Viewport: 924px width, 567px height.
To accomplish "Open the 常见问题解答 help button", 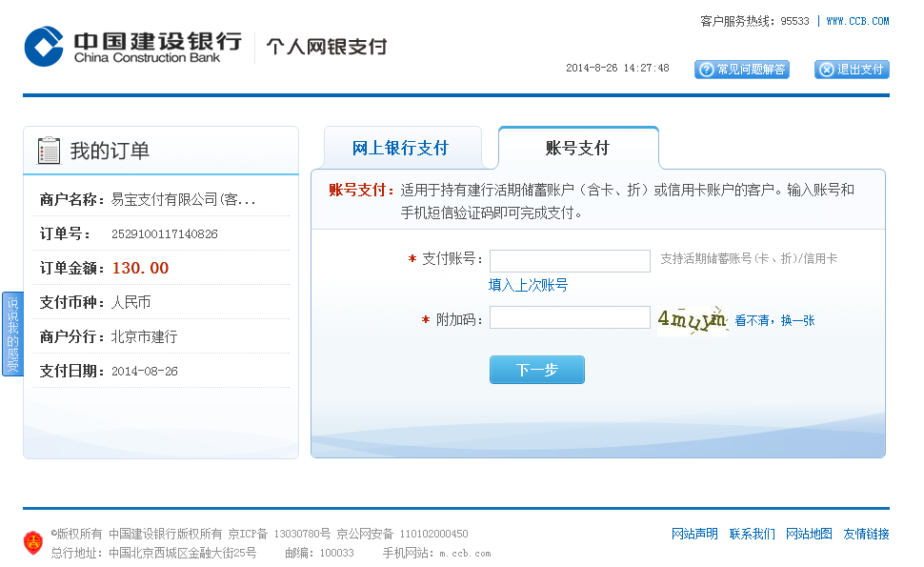I will pyautogui.click(x=742, y=70).
